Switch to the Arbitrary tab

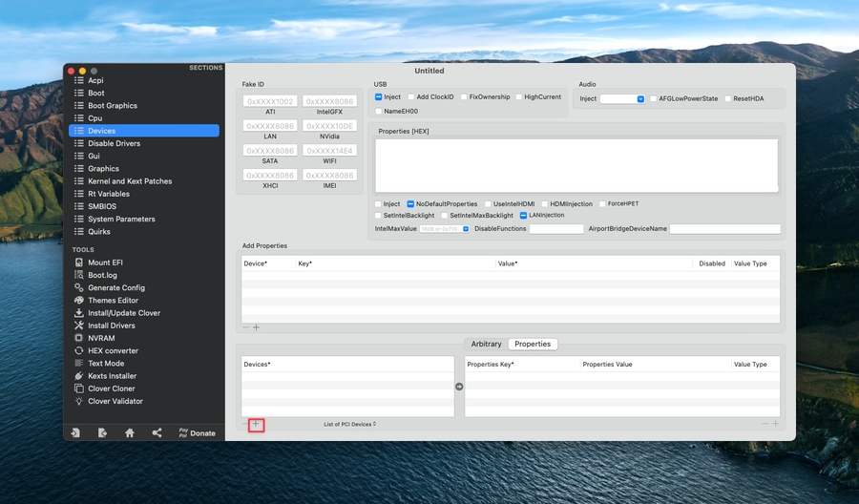(x=486, y=344)
